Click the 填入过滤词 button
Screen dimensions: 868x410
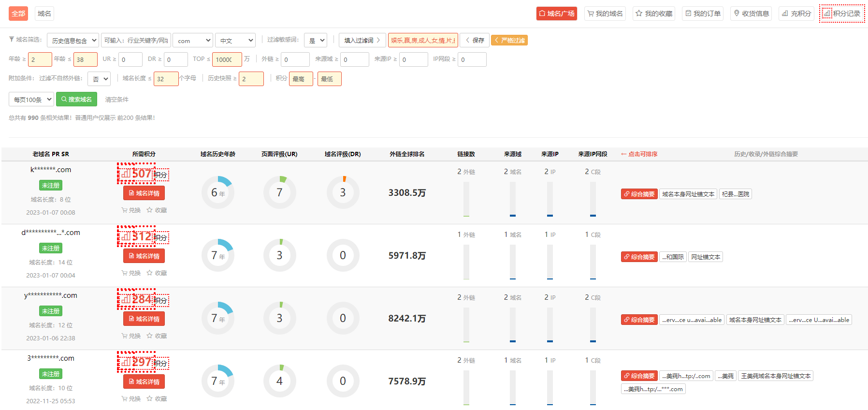click(x=362, y=40)
